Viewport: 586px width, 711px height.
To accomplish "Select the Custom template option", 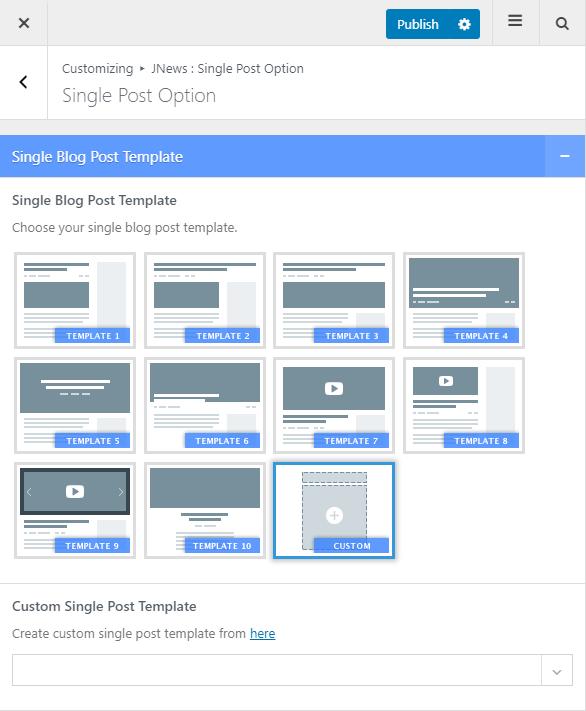I will [x=334, y=511].
